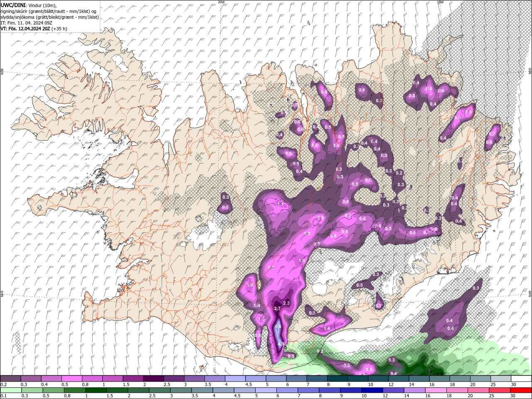Click the 0.9 snowfall value on map

click(320, 218)
